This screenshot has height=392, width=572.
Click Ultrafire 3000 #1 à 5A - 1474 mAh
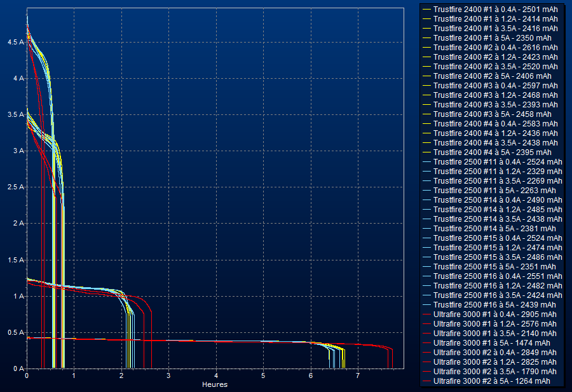(491, 343)
